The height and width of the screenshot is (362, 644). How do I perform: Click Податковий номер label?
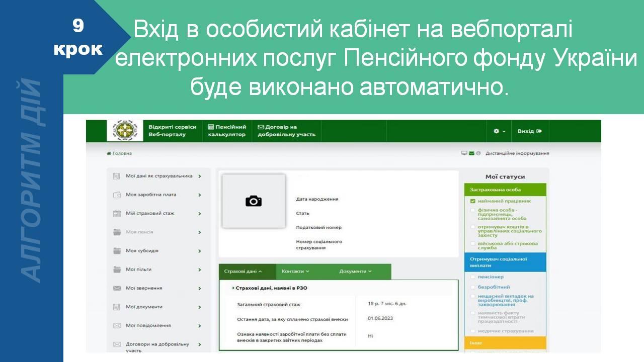318,228
